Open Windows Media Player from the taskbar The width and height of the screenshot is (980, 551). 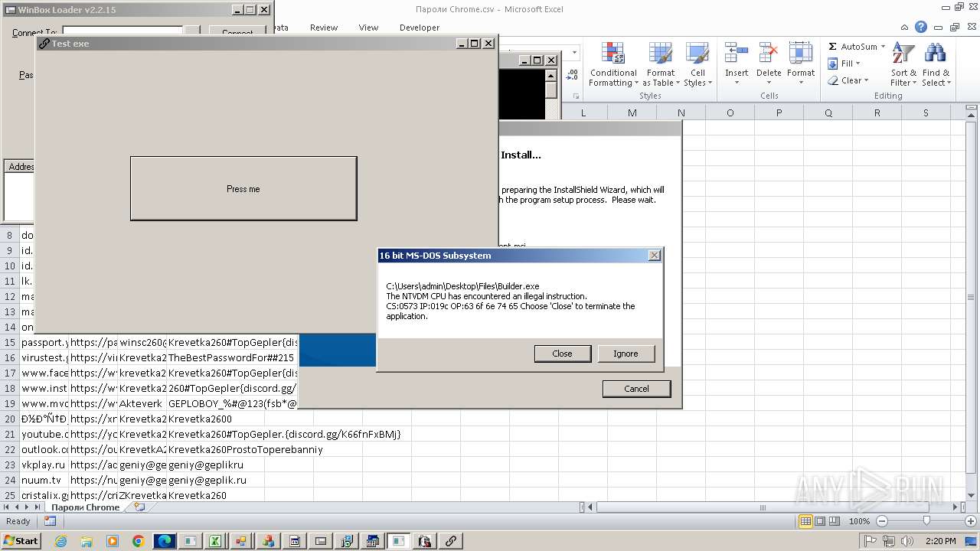click(x=113, y=541)
